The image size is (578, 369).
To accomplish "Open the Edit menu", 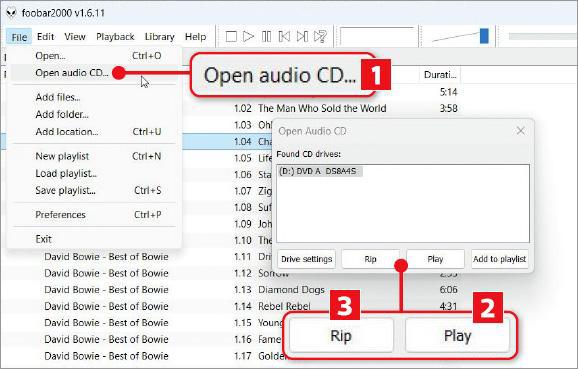I will click(45, 37).
